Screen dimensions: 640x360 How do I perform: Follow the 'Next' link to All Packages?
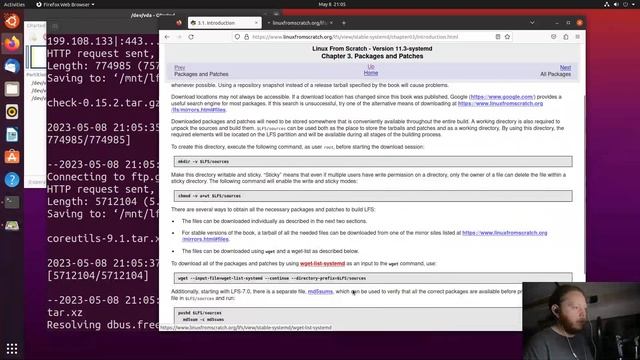coord(565,68)
